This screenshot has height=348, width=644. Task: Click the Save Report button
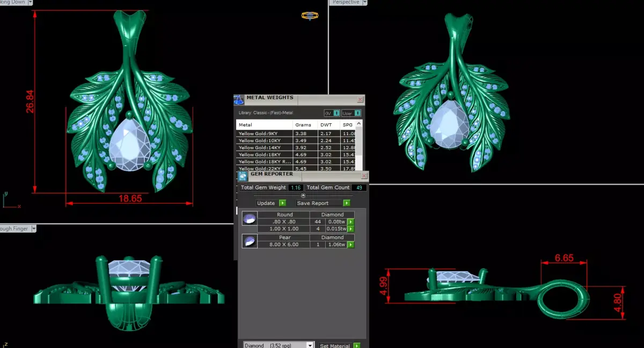click(x=319, y=203)
